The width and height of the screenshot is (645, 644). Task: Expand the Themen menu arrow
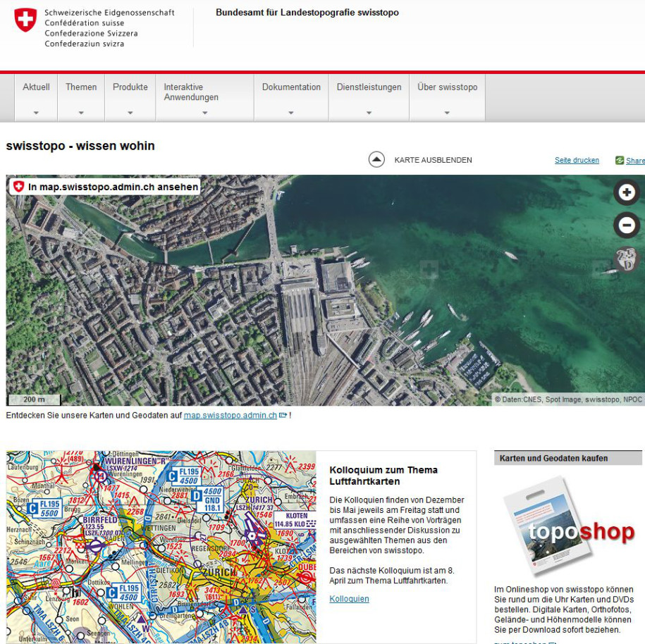pos(81,113)
